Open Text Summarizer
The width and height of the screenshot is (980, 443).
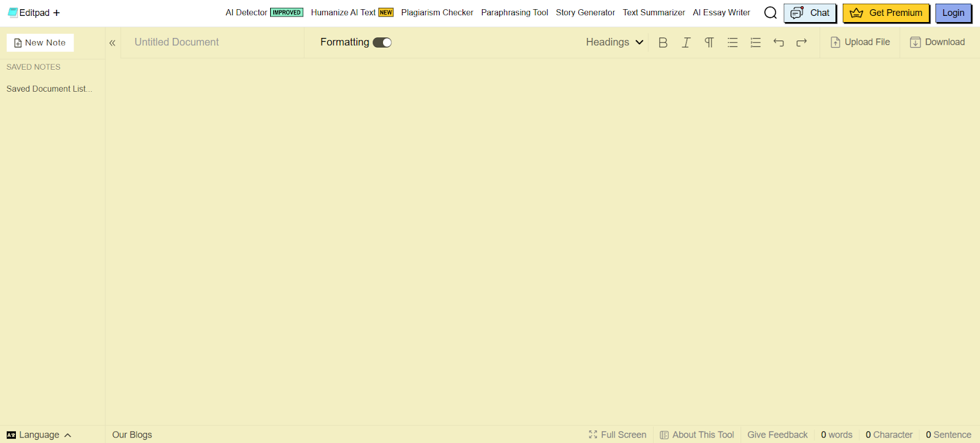(x=654, y=12)
